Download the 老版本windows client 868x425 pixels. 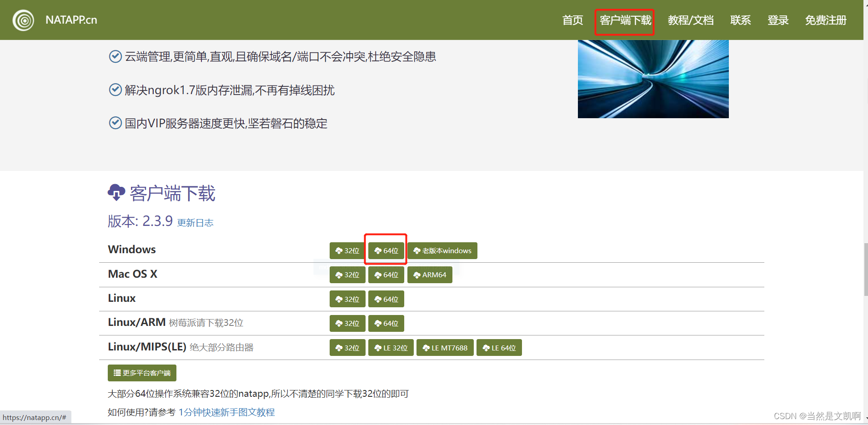coord(442,250)
